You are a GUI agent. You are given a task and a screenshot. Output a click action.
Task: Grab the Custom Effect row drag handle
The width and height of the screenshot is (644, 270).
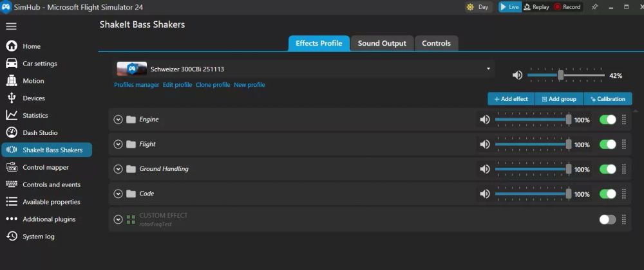coord(624,220)
